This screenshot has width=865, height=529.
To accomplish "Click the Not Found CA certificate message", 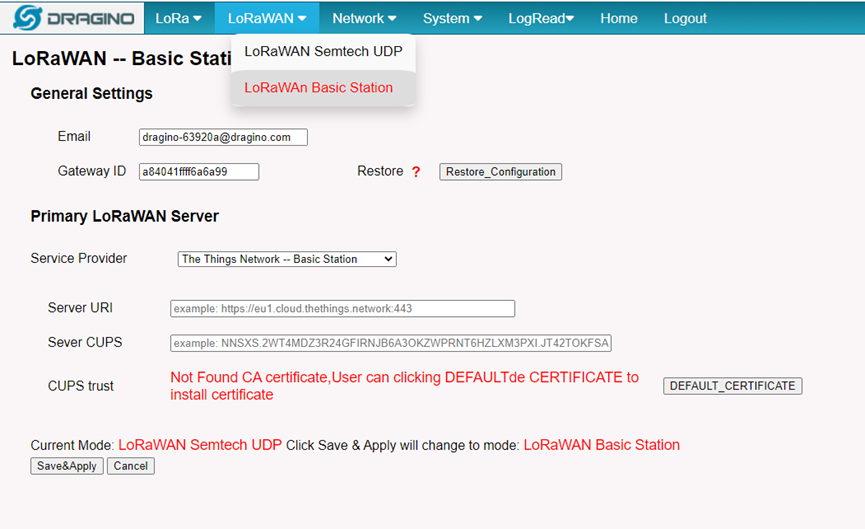I will (404, 386).
